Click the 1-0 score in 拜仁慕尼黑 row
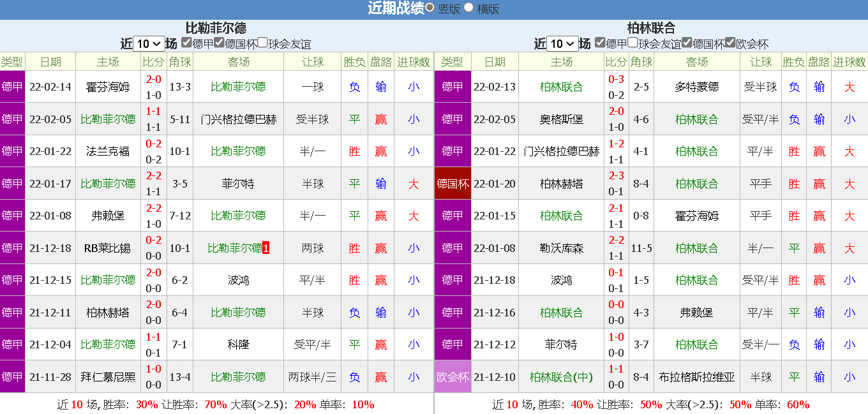 [154, 369]
